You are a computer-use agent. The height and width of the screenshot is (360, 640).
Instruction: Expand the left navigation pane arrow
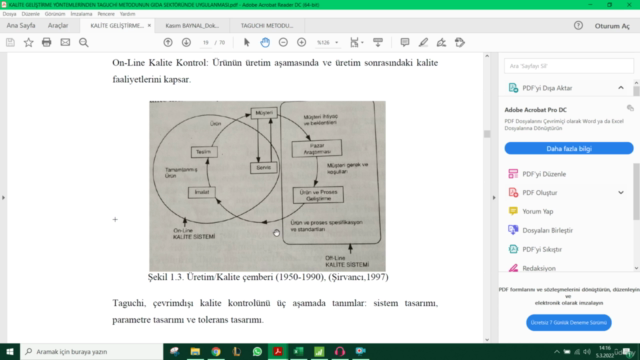point(3,198)
